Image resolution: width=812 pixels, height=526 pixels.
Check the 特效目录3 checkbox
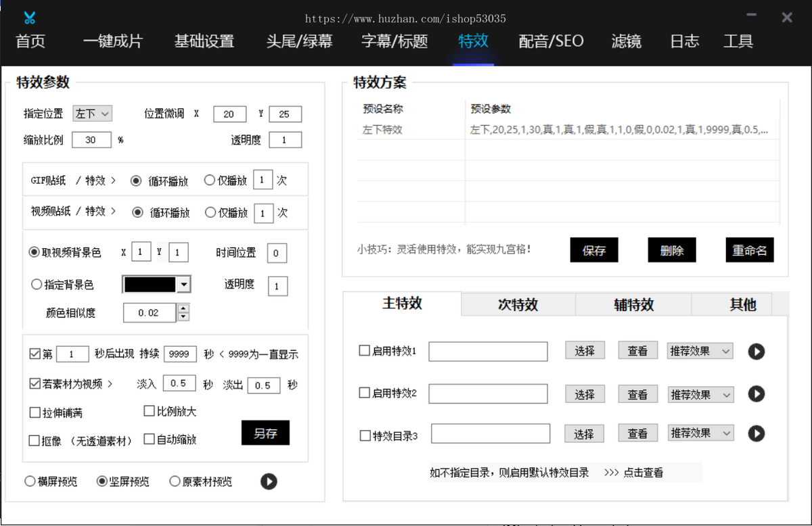click(x=365, y=436)
